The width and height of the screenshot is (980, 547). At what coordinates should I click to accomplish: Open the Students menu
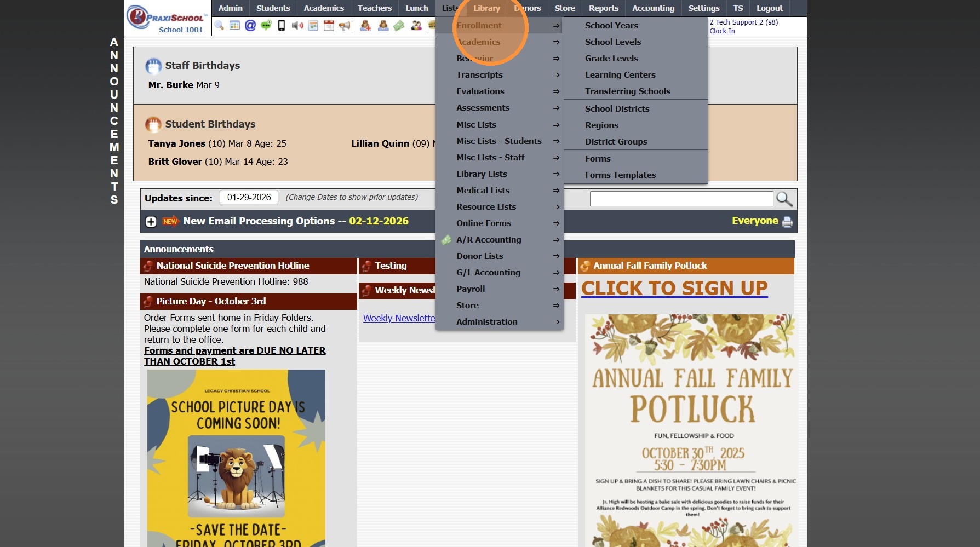pyautogui.click(x=273, y=8)
